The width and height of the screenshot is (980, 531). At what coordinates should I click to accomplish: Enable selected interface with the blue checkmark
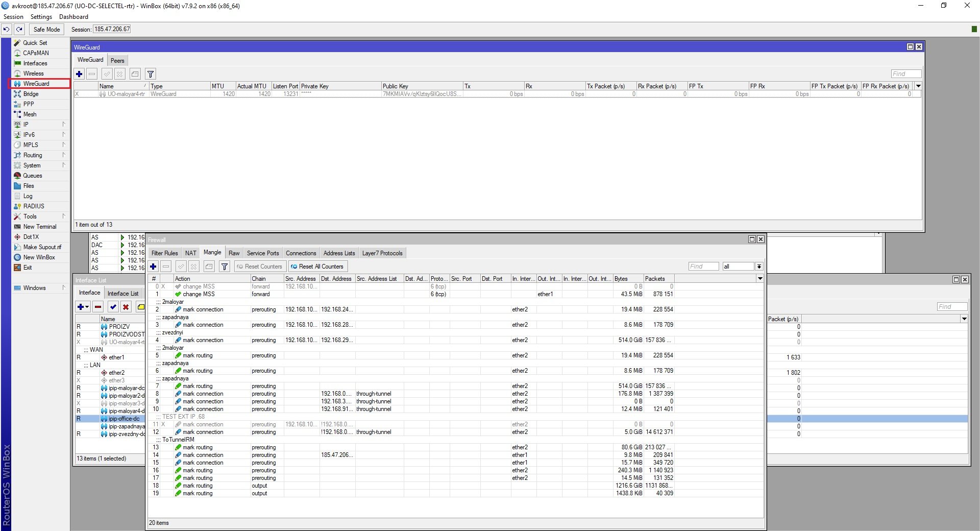[113, 307]
